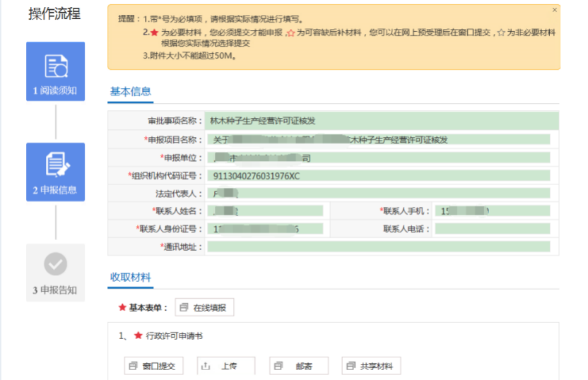Click the 组织机构代码证号 field
588x380 pixels.
[x=379, y=176]
